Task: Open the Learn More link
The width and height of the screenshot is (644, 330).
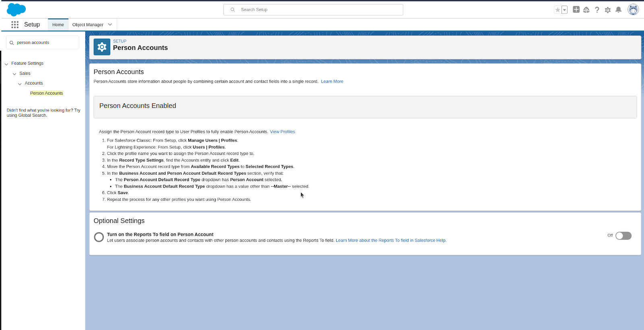Action: click(x=332, y=81)
